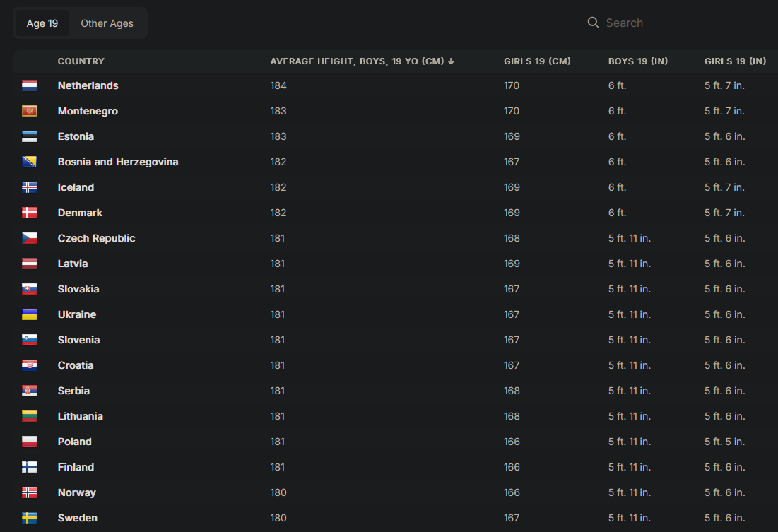Click Bosnia and Herzegovina girls height 167
Image resolution: width=778 pixels, height=532 pixels.
click(512, 162)
